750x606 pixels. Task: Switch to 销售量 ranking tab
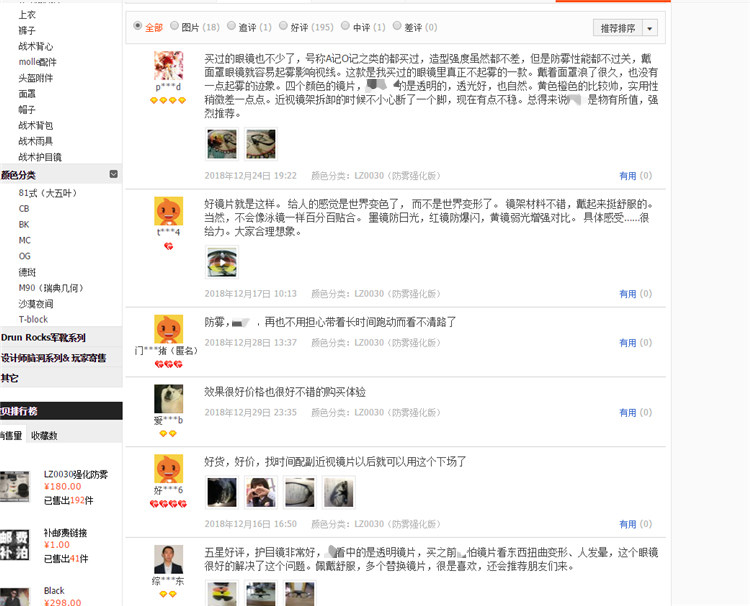(x=11, y=436)
